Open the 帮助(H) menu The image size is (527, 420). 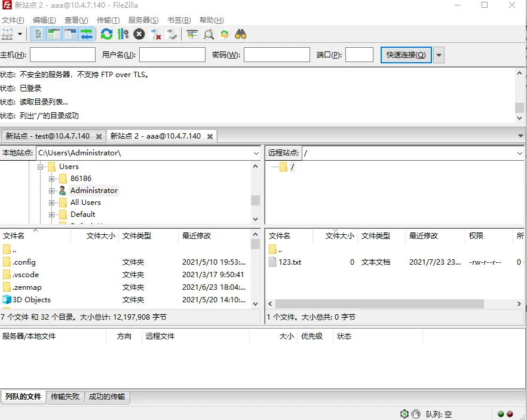(x=212, y=20)
